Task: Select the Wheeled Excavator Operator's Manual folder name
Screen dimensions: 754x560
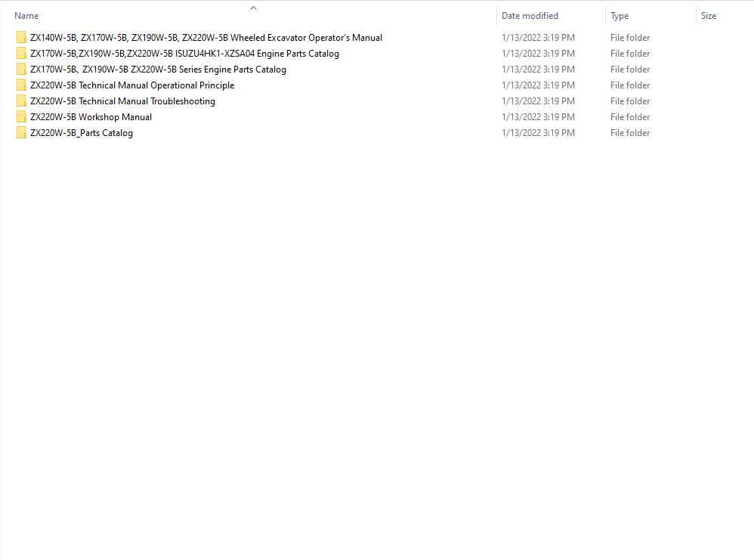Action: pyautogui.click(x=206, y=38)
